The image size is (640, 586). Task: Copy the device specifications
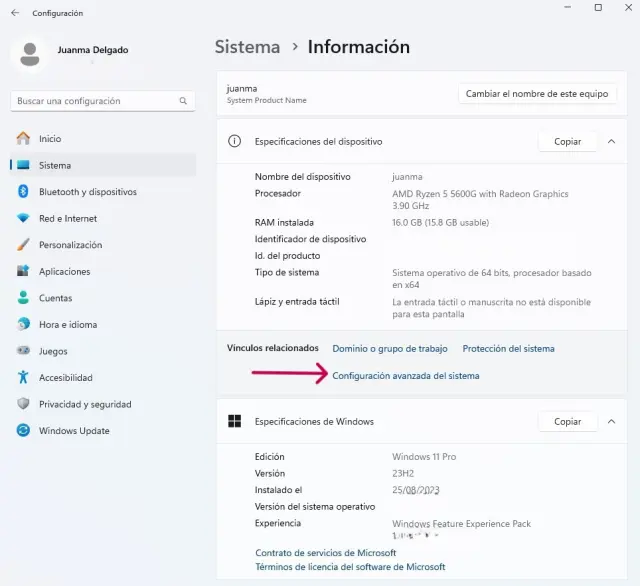[567, 142]
